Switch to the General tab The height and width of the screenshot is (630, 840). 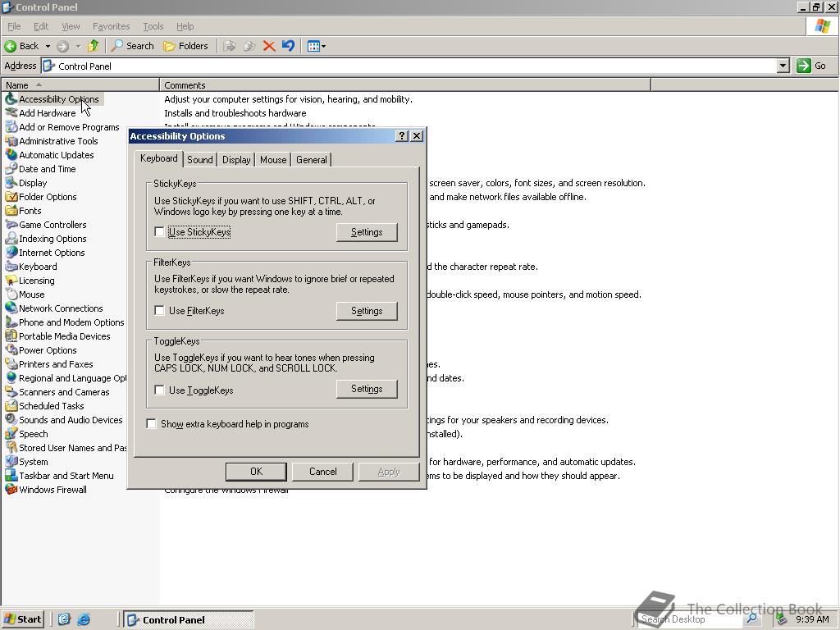311,160
